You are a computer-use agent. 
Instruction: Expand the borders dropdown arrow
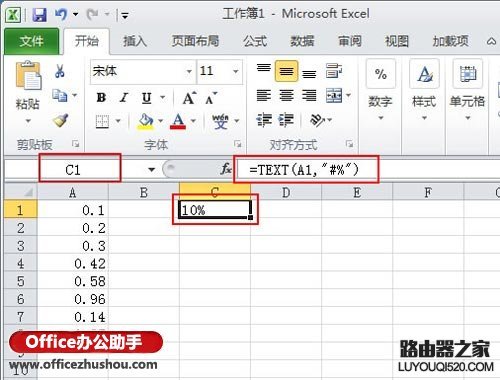point(118,121)
